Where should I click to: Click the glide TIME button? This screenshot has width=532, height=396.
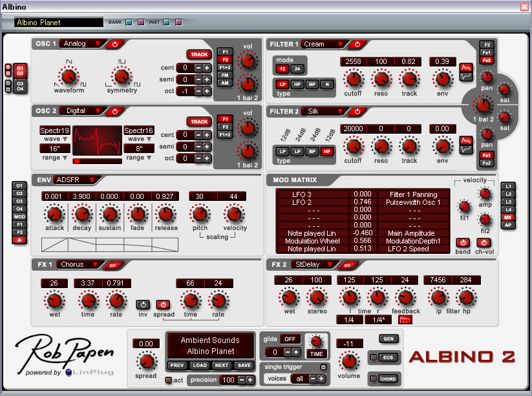[x=316, y=354]
